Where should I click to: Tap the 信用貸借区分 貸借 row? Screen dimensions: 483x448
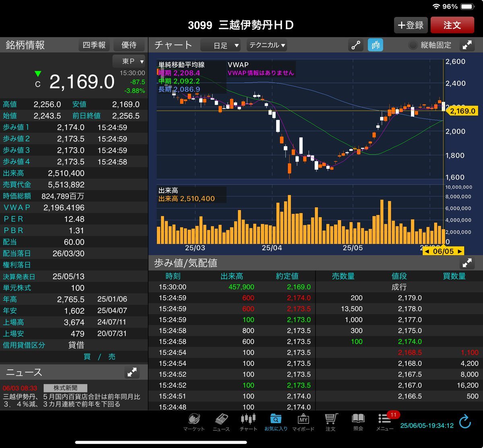click(x=74, y=345)
